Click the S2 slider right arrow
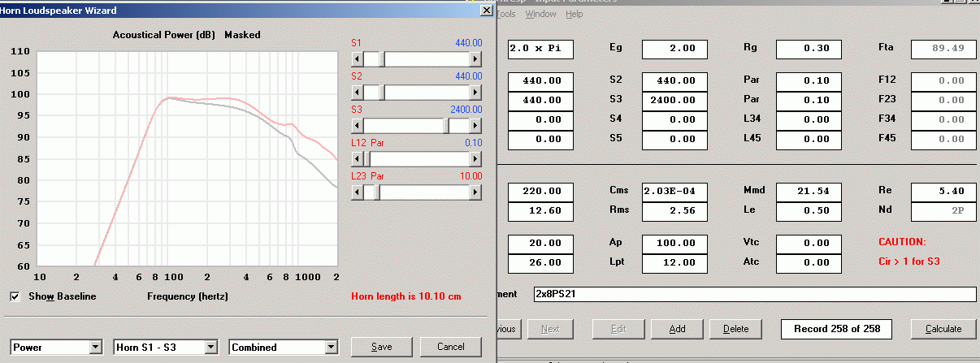 476,93
